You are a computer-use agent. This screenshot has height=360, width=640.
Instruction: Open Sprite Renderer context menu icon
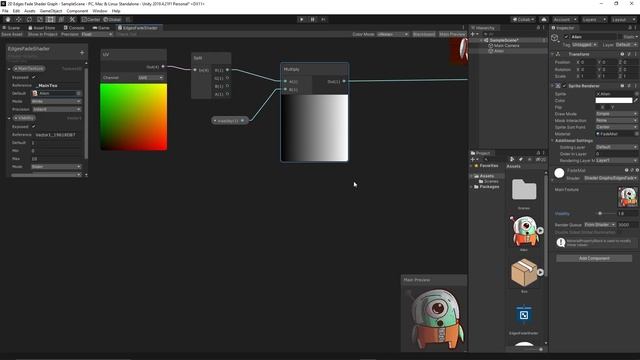tap(635, 86)
